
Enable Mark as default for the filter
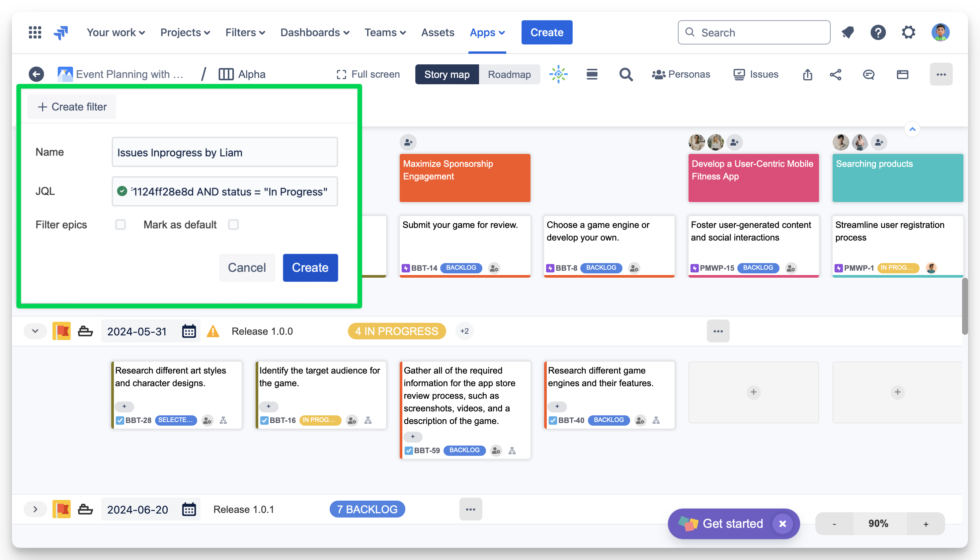(x=234, y=225)
